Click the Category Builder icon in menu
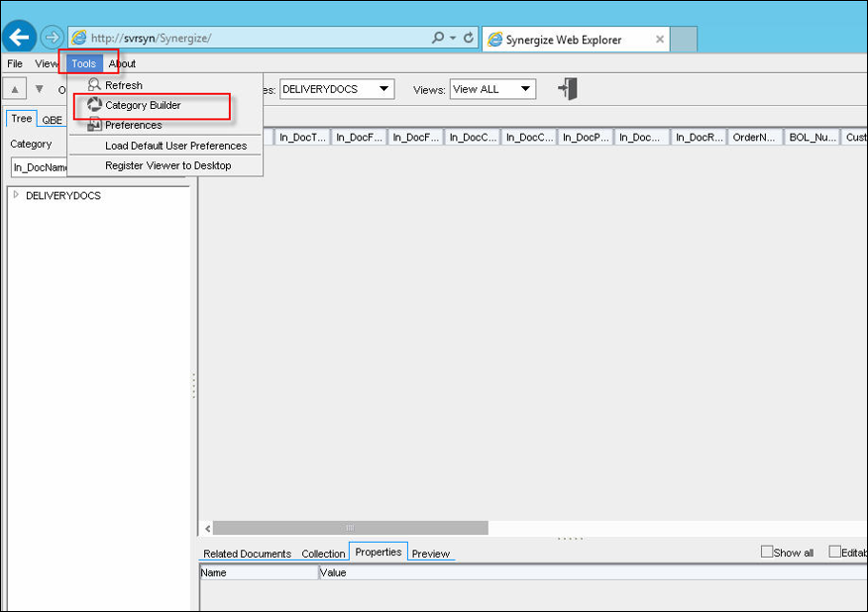 click(x=94, y=105)
